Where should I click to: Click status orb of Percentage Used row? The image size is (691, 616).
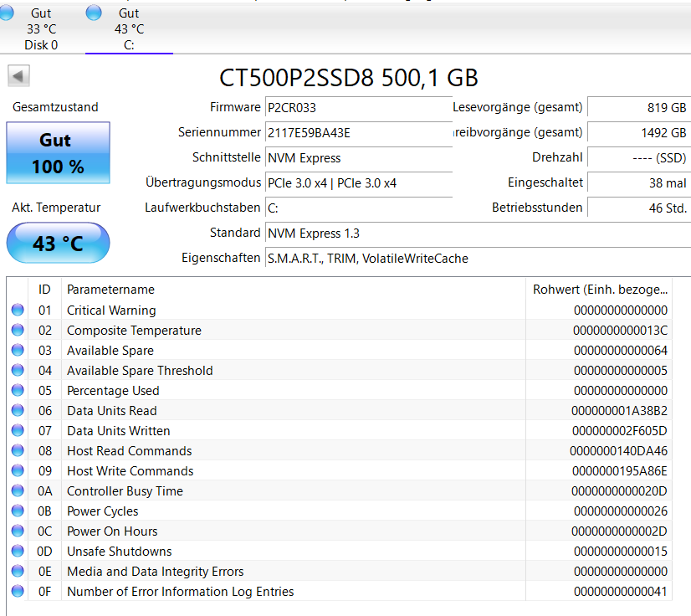18,390
